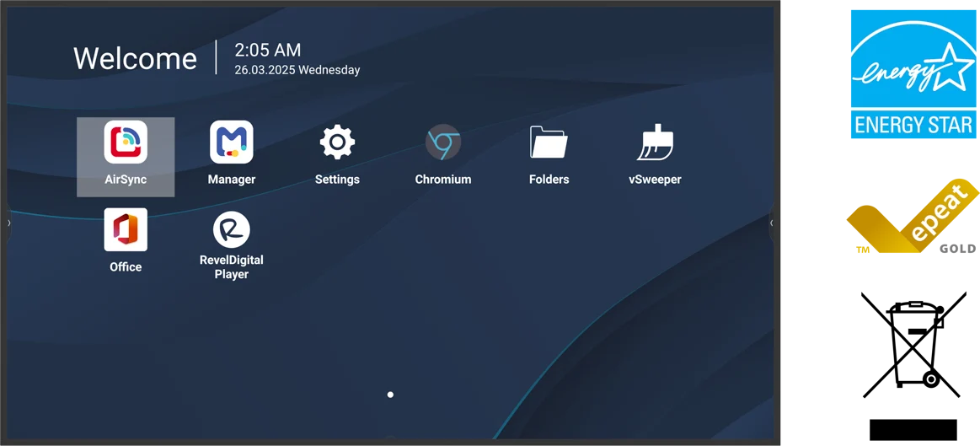
Task: Select the Chromium label under the icon
Action: 443,180
